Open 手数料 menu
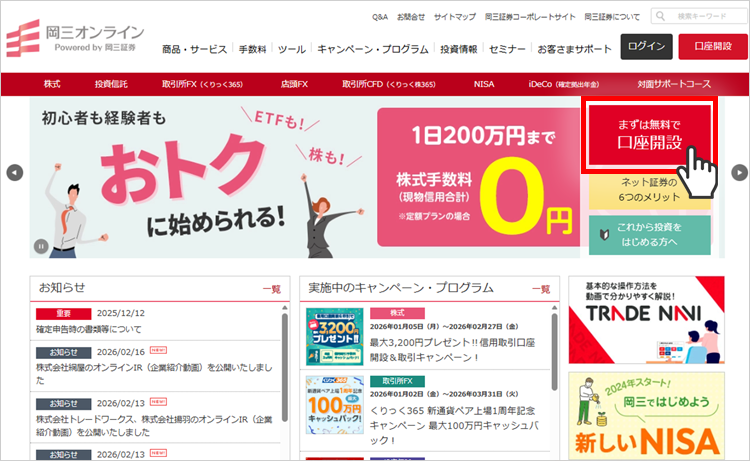 tap(253, 49)
